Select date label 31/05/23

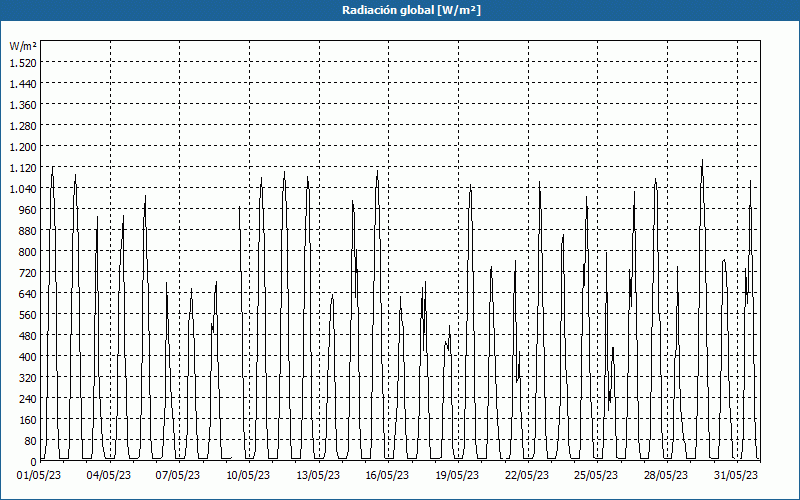point(736,476)
